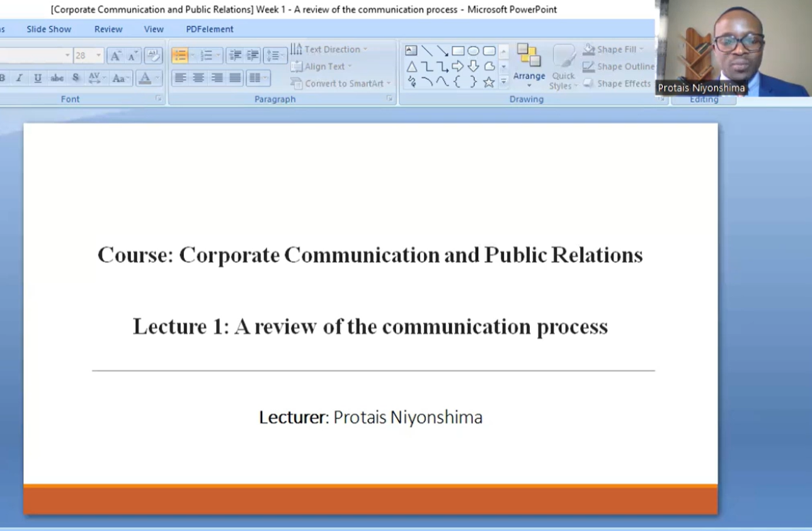Center the text alignment

(198, 78)
